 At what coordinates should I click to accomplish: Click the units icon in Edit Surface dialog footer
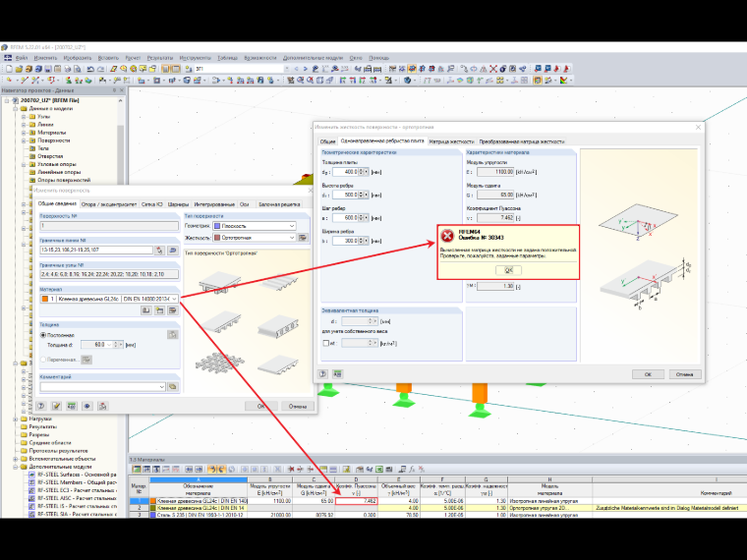tap(72, 406)
